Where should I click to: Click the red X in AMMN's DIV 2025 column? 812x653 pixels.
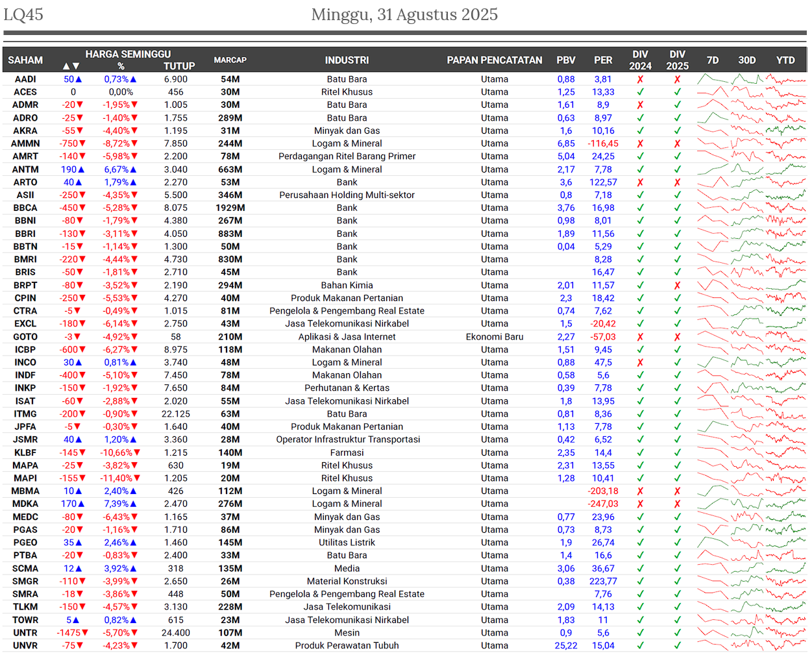677,143
